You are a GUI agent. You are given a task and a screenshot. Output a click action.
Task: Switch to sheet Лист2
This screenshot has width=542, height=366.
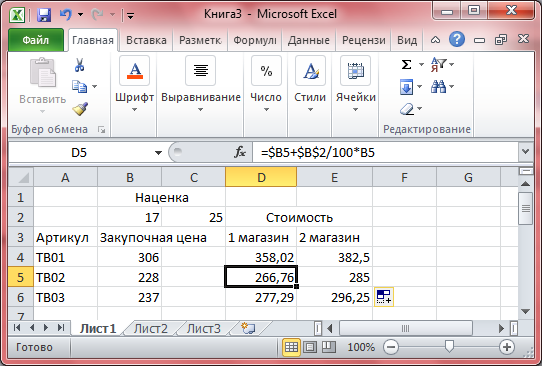pyautogui.click(x=151, y=328)
